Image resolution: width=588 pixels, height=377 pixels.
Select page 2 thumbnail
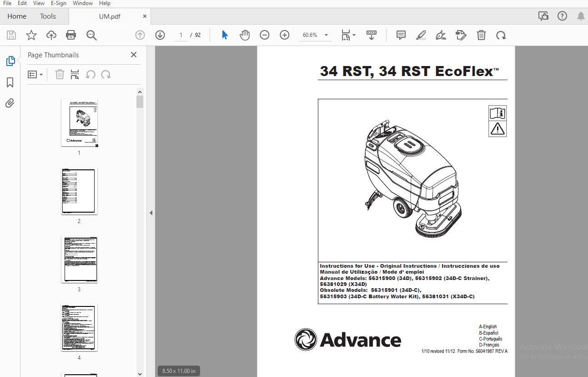[79, 191]
